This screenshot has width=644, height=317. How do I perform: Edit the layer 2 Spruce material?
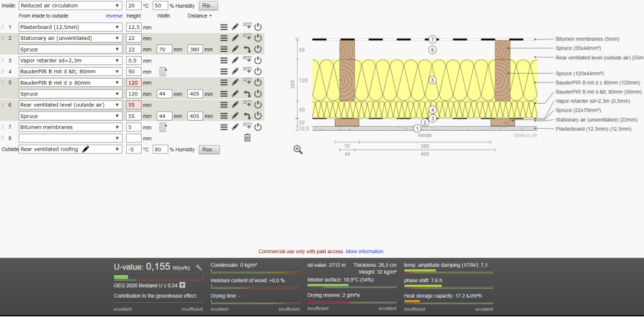[x=235, y=50]
